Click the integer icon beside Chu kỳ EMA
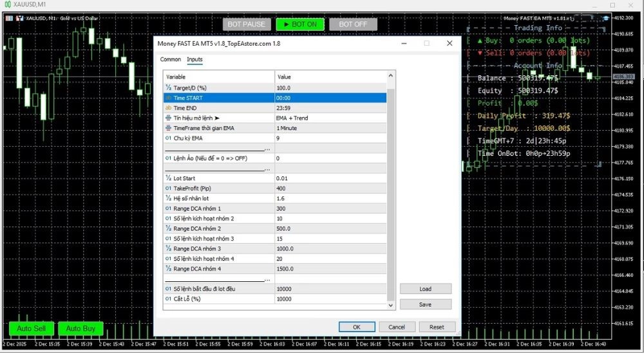Viewport: 644px width, 354px height. click(x=169, y=138)
